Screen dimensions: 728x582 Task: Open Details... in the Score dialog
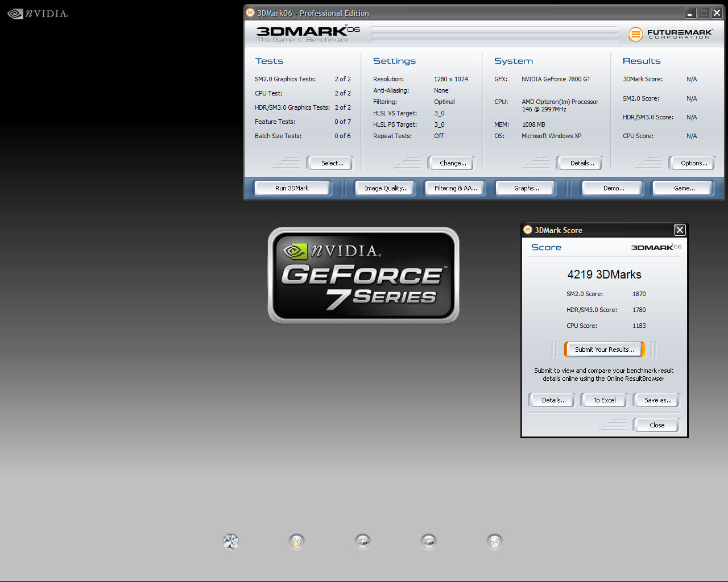coord(552,400)
